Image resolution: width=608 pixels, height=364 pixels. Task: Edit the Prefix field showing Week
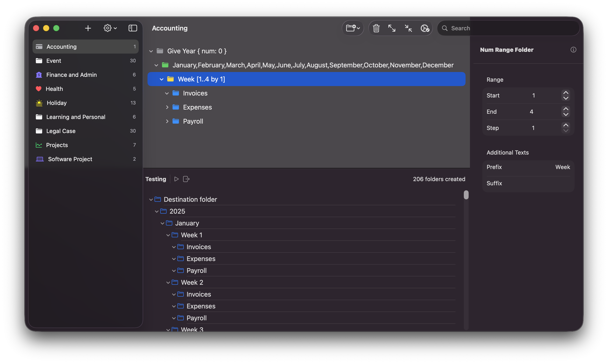pos(562,167)
